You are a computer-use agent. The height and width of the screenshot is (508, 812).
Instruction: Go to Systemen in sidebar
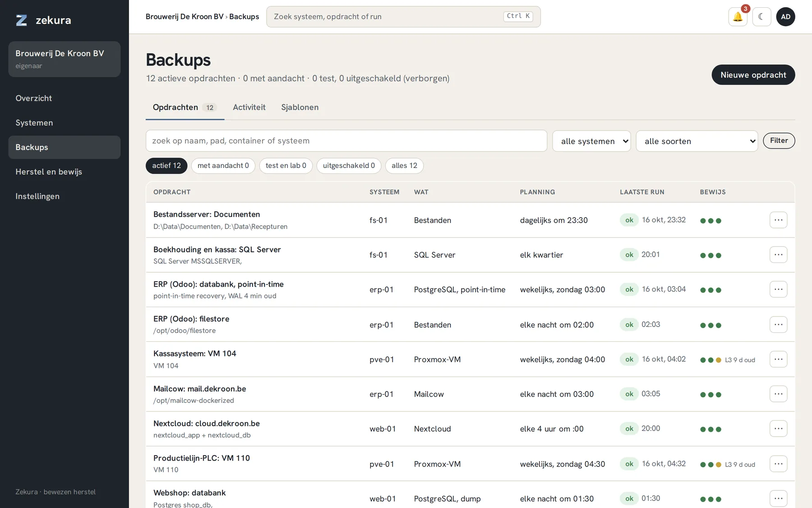(65, 123)
